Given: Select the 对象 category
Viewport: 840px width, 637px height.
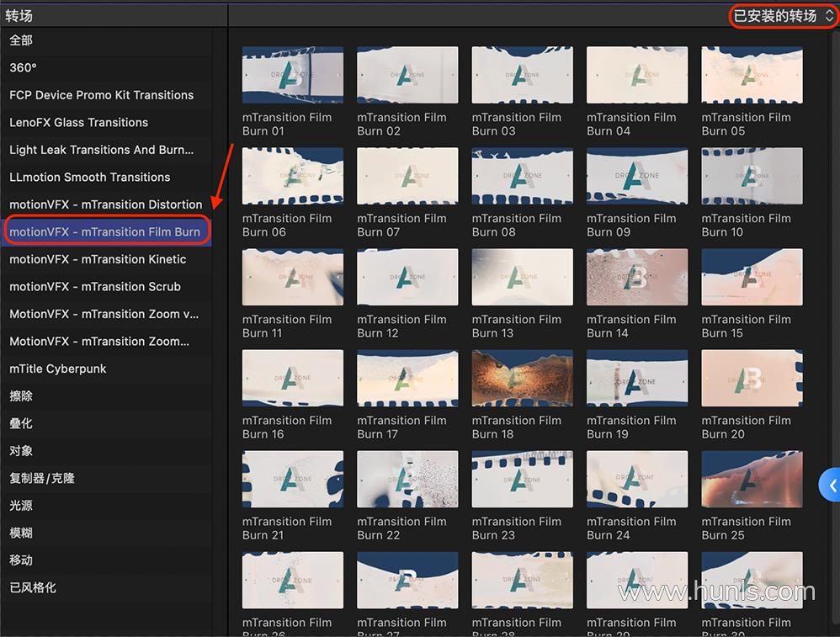Looking at the screenshot, I should (106, 450).
